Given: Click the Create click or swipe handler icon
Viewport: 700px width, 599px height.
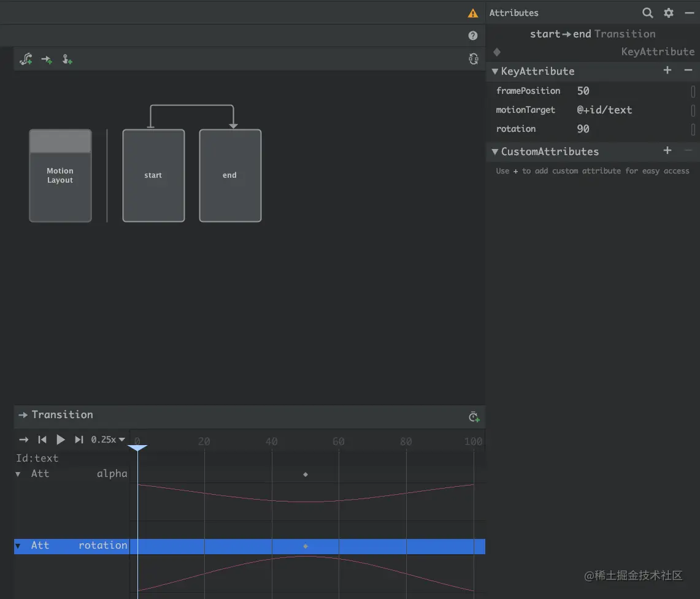Looking at the screenshot, I should point(67,59).
